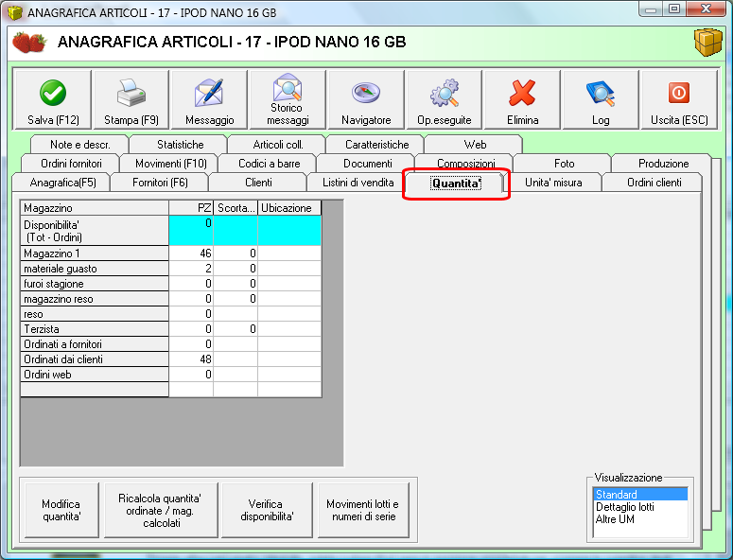Click Uscita (ESC) exit button
Screen dimensions: 733x560
click(679, 99)
